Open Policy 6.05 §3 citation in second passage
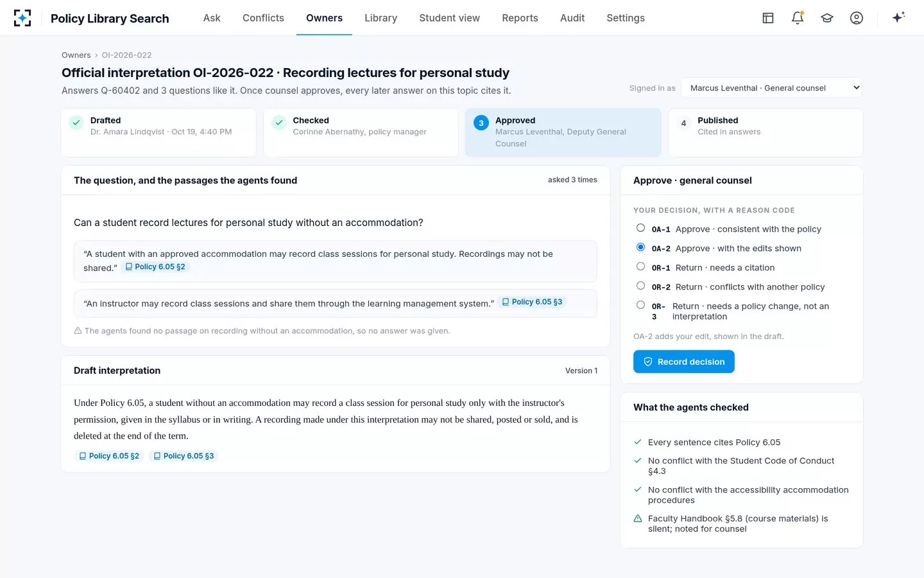924x578 pixels. [532, 302]
